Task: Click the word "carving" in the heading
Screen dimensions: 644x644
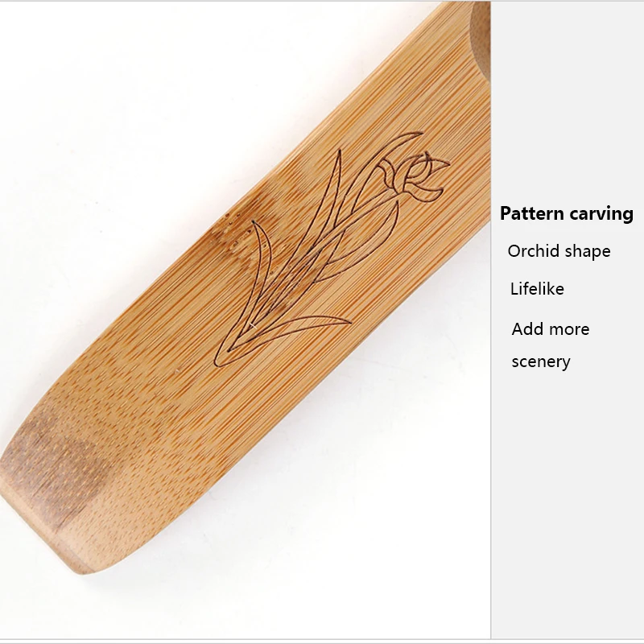Action: 601,215
